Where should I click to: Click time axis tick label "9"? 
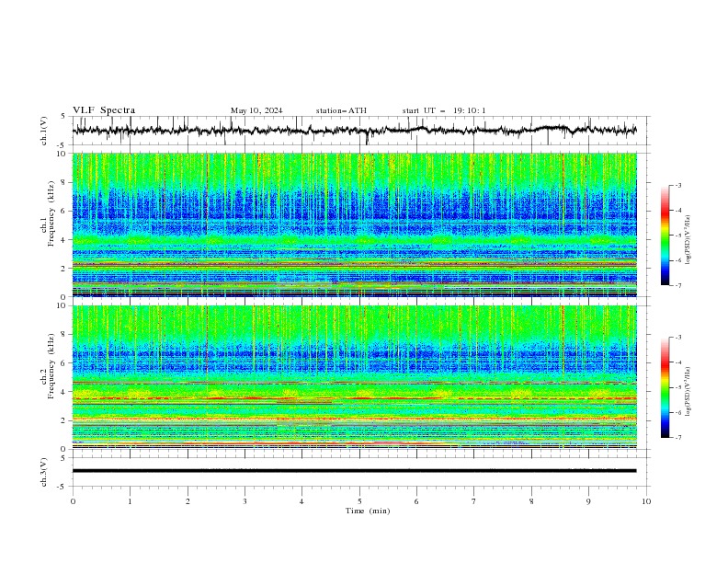pos(588,501)
